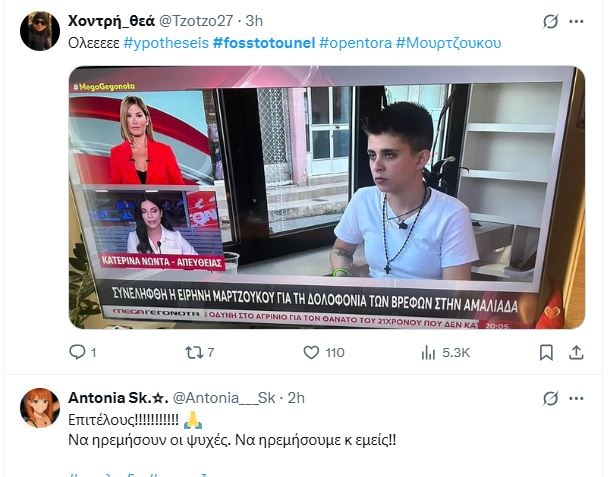Open more options on Antonia Sk. tweet
The width and height of the screenshot is (608, 477).
click(576, 398)
